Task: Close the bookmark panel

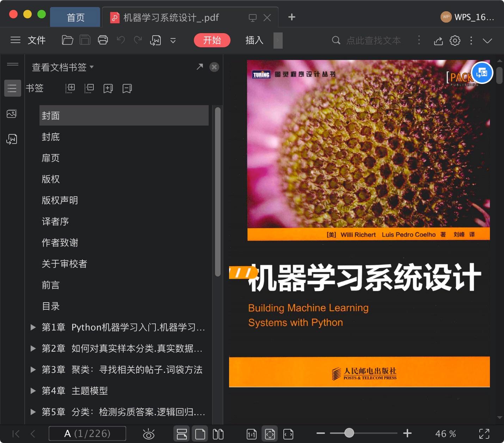Action: tap(214, 67)
